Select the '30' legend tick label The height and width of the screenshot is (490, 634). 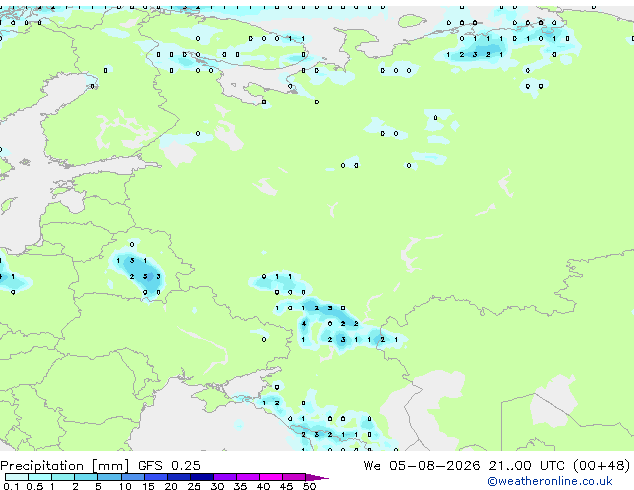[217, 486]
